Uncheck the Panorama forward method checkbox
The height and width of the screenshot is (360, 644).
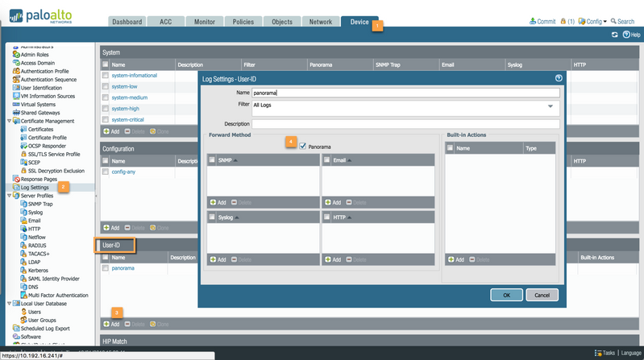click(302, 147)
